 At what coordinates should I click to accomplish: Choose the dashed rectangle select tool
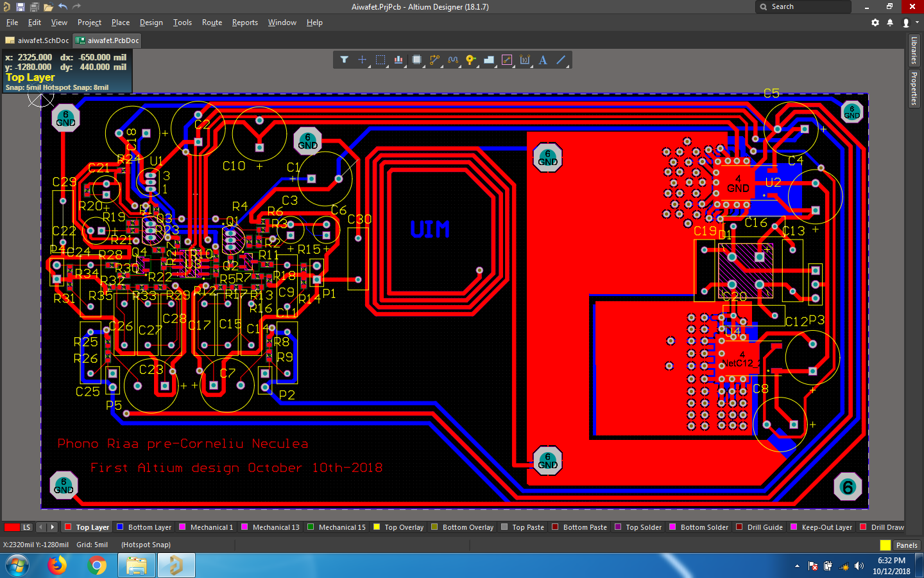pyautogui.click(x=381, y=60)
